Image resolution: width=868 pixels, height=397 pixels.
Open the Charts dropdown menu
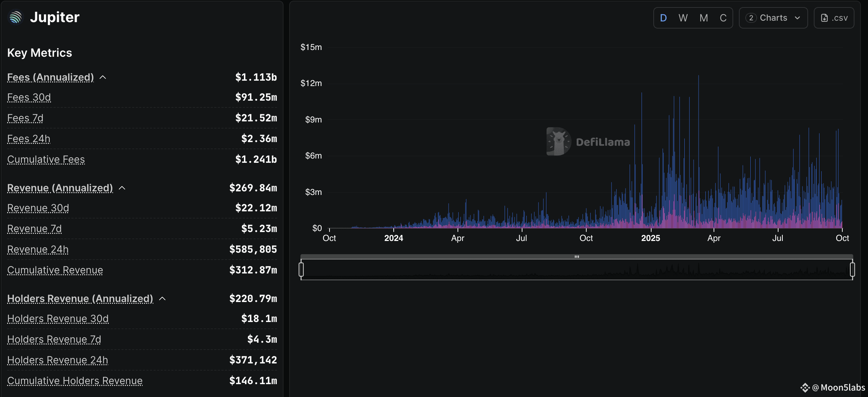pyautogui.click(x=773, y=18)
